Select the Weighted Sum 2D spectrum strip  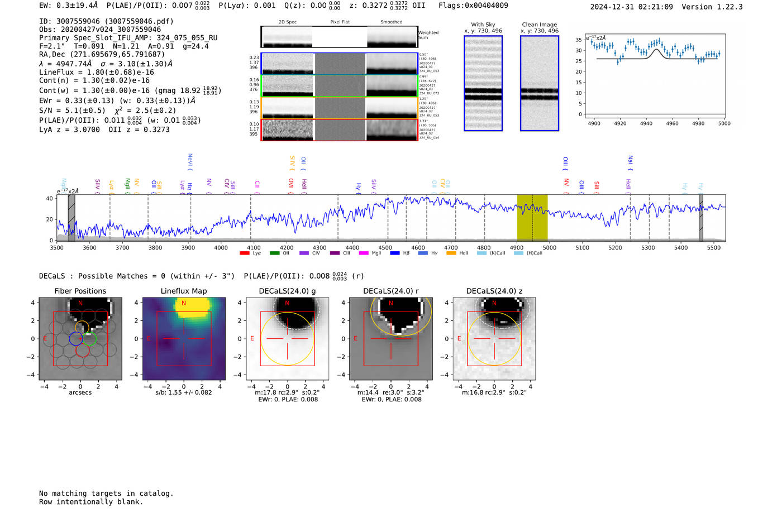point(340,37)
